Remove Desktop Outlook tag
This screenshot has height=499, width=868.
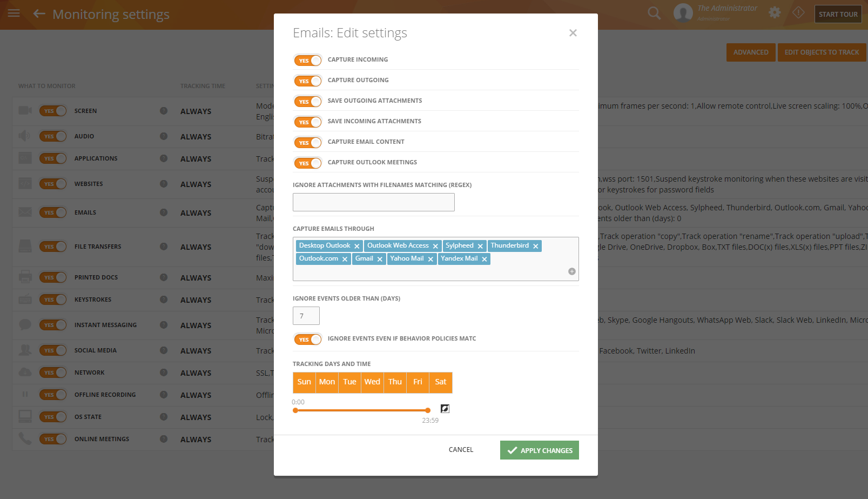coord(356,246)
